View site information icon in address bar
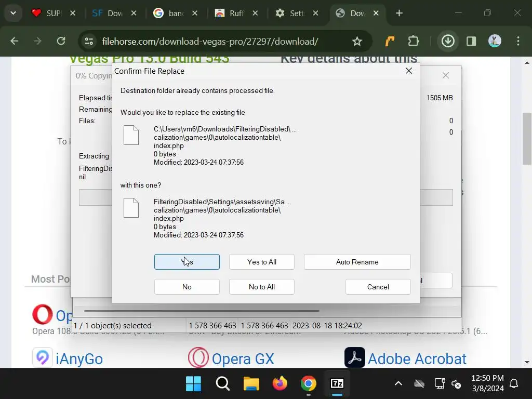Screen dimensions: 532x399 click(89, 41)
